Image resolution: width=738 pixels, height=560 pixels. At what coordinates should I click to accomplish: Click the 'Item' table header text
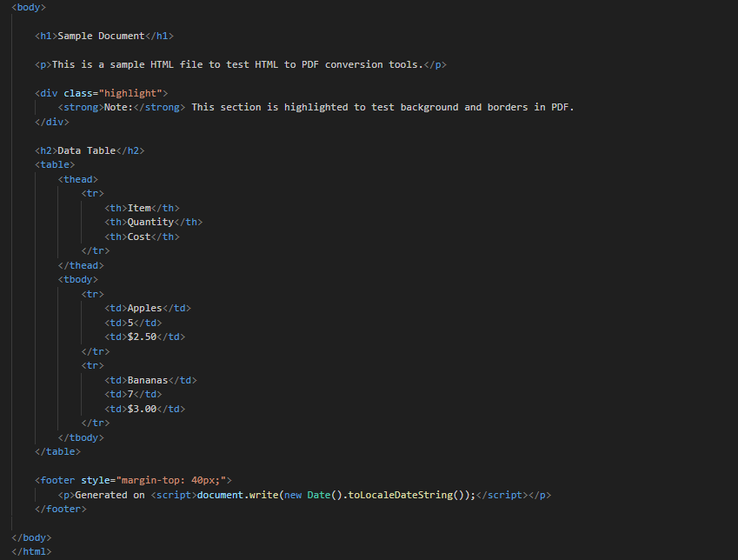coord(139,208)
